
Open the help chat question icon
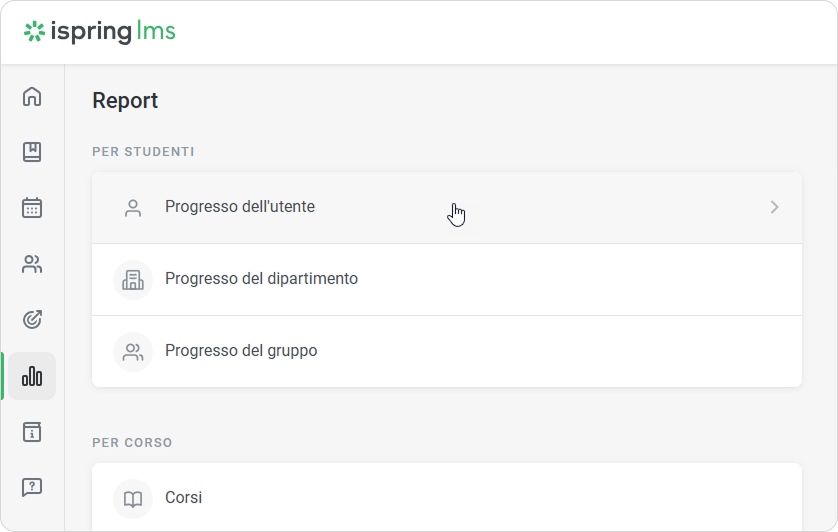click(32, 487)
